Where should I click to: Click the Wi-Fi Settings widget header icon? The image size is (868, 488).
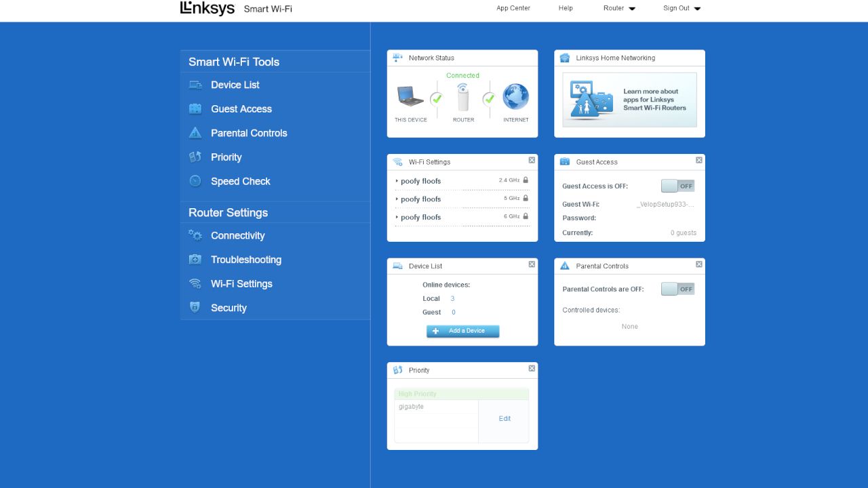coord(397,162)
